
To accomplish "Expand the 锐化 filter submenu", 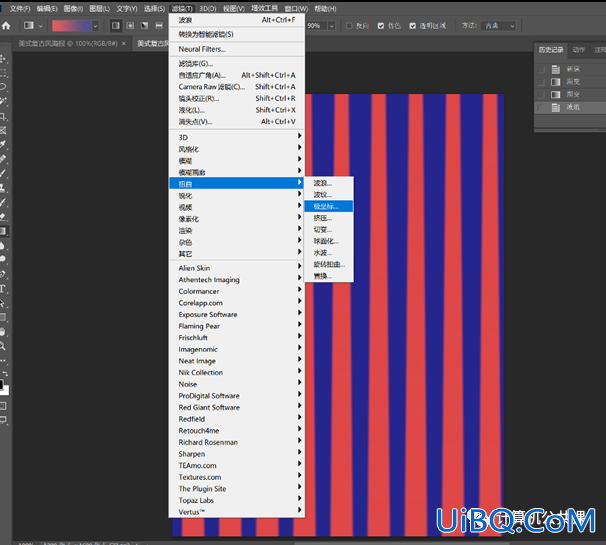I will coord(237,195).
